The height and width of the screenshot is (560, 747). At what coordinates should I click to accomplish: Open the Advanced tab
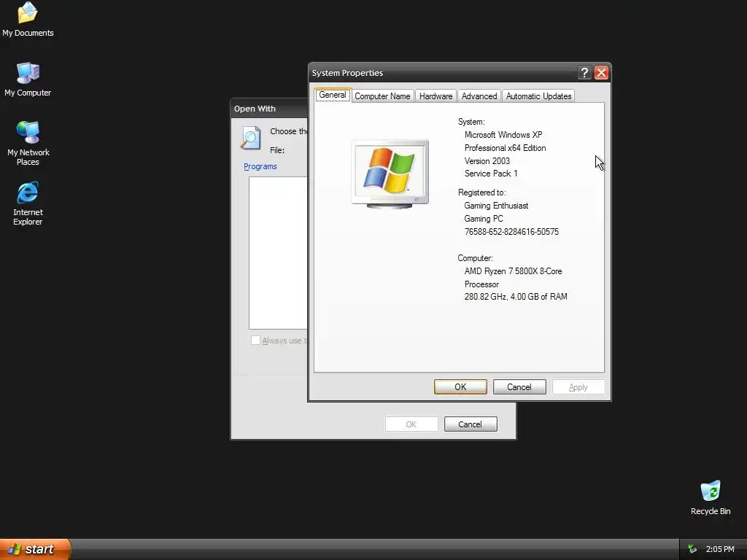click(479, 96)
